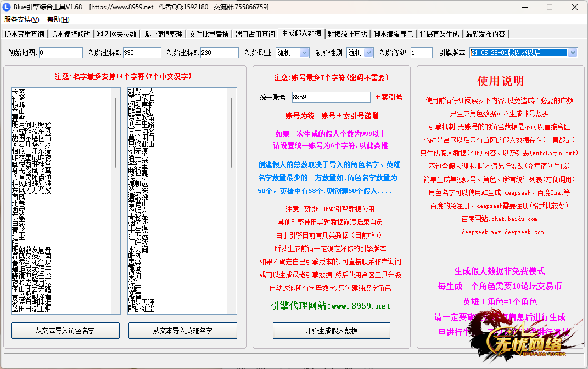Open the 帮助 menu

pos(58,20)
